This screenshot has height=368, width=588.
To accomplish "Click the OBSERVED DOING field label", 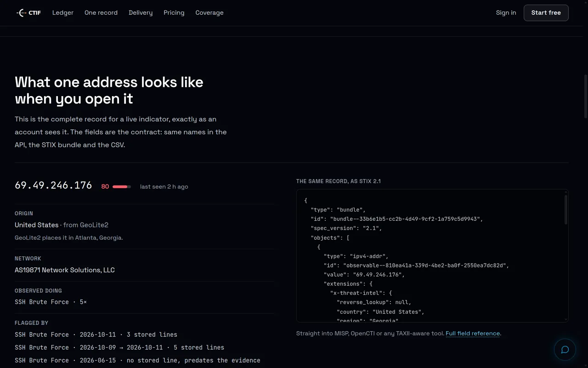I will (38, 291).
